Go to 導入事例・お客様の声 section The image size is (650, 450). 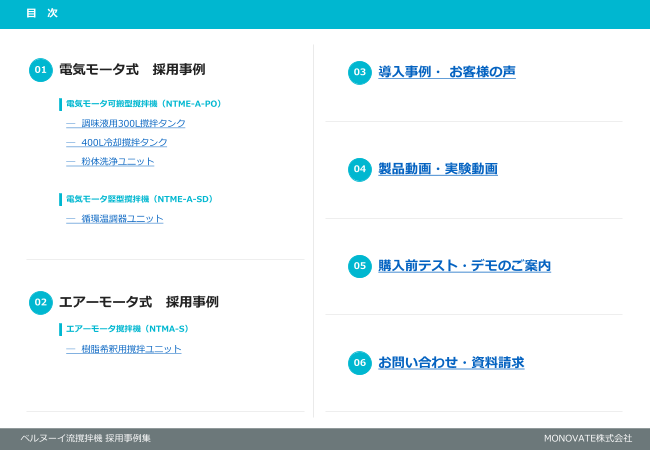tap(447, 72)
